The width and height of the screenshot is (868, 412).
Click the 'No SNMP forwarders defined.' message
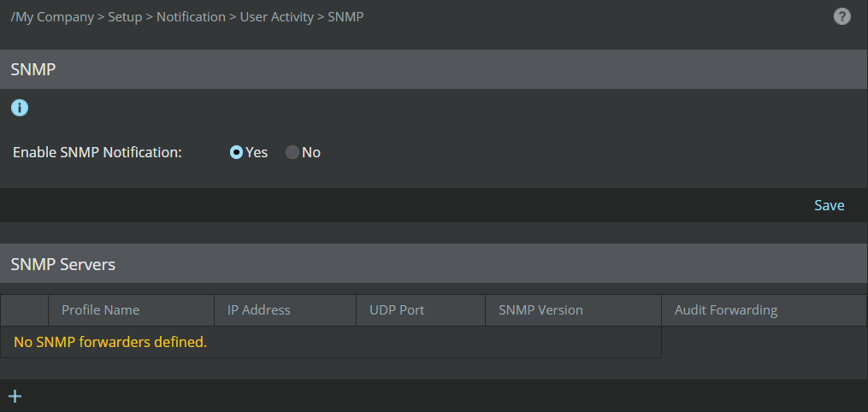point(110,342)
